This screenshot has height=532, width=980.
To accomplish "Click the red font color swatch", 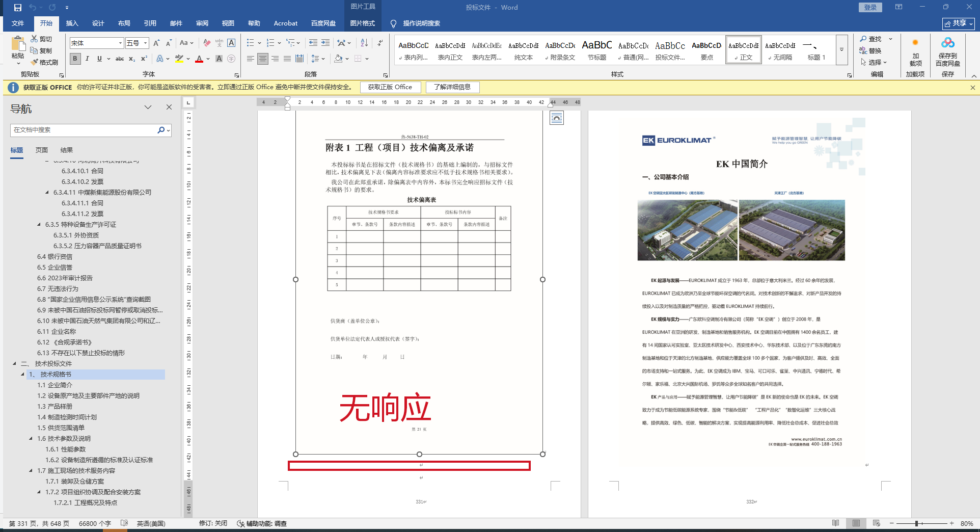I will [199, 59].
